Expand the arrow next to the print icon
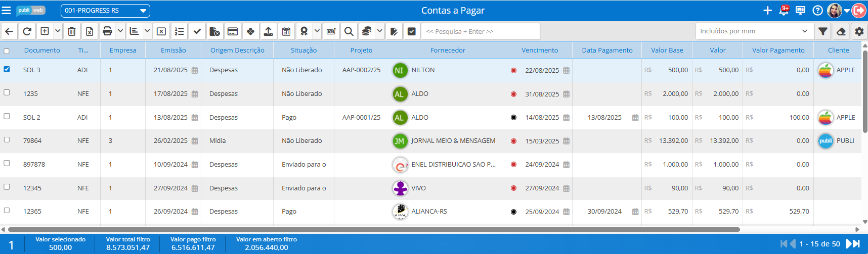 click(x=120, y=31)
